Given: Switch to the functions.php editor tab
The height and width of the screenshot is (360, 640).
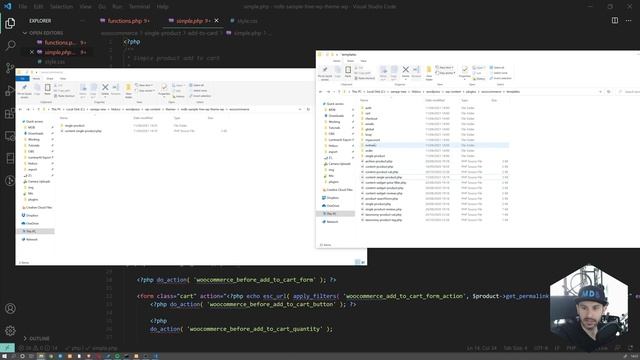Looking at the screenshot, I should [125, 21].
